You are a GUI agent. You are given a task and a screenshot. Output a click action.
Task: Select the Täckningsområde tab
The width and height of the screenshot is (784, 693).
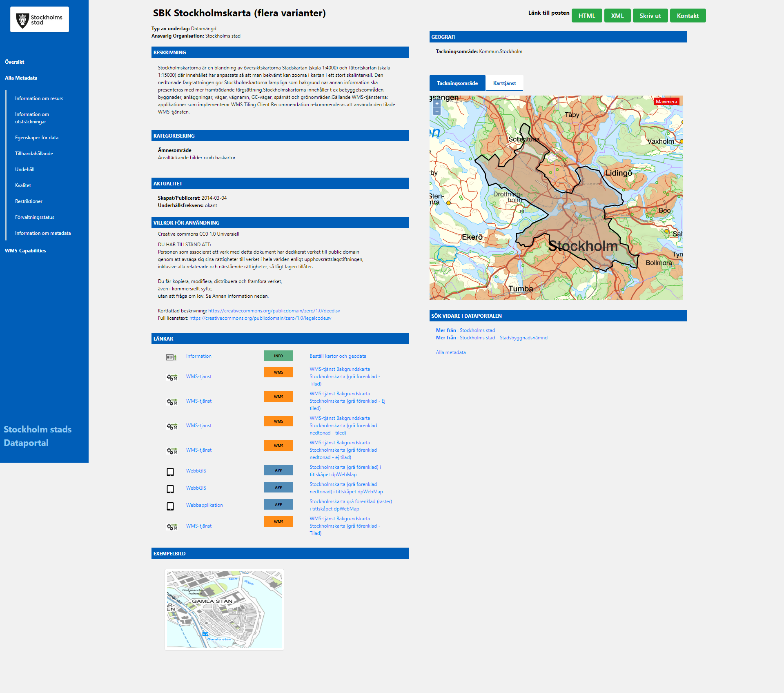coord(457,83)
